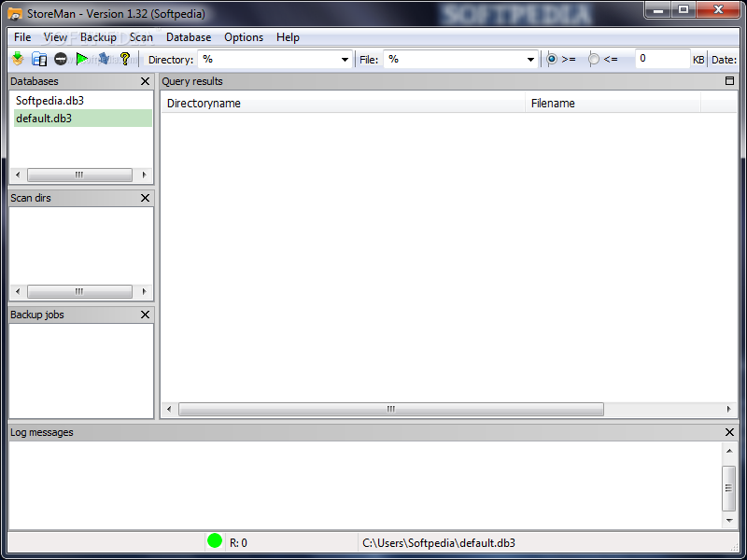Click the C:\Users\Softpedia\default.db3 status path
Viewport: 747px width, 560px height.
click(439, 543)
